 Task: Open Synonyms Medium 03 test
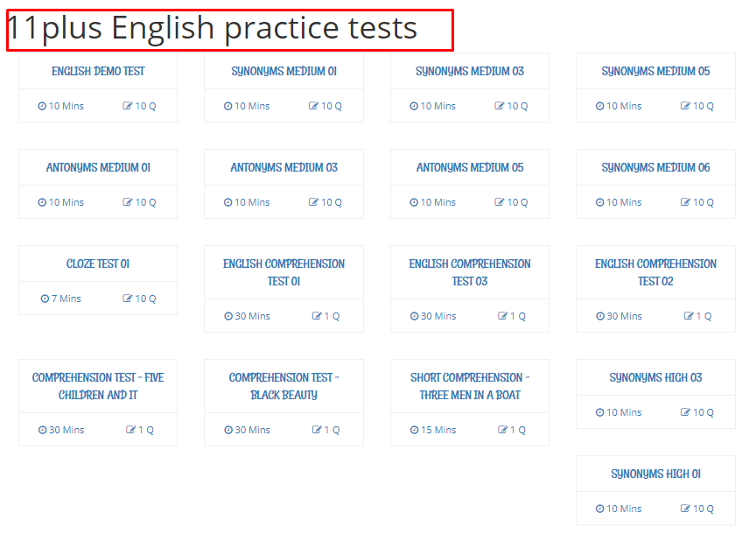pos(470,71)
